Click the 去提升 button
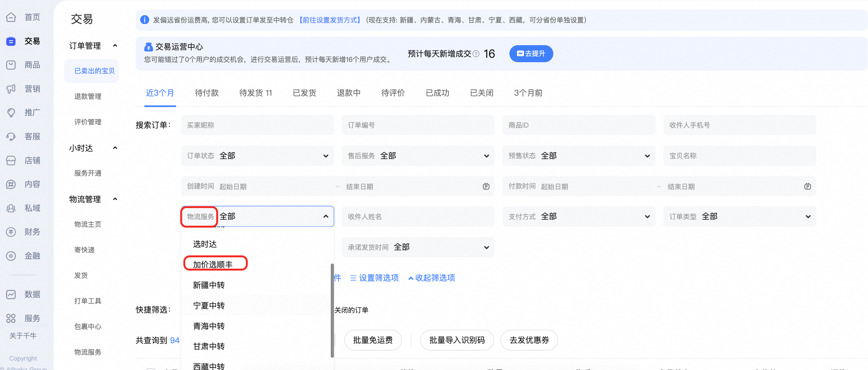The image size is (868, 370). tap(531, 54)
